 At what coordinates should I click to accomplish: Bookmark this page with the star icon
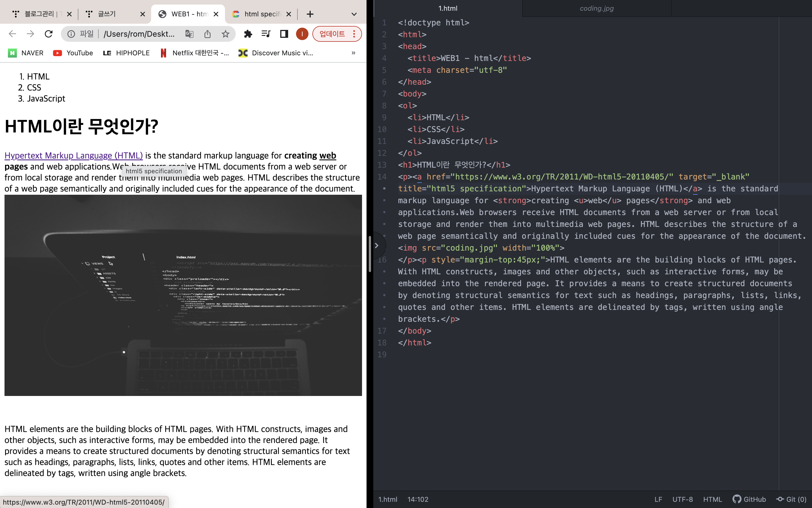(x=226, y=34)
